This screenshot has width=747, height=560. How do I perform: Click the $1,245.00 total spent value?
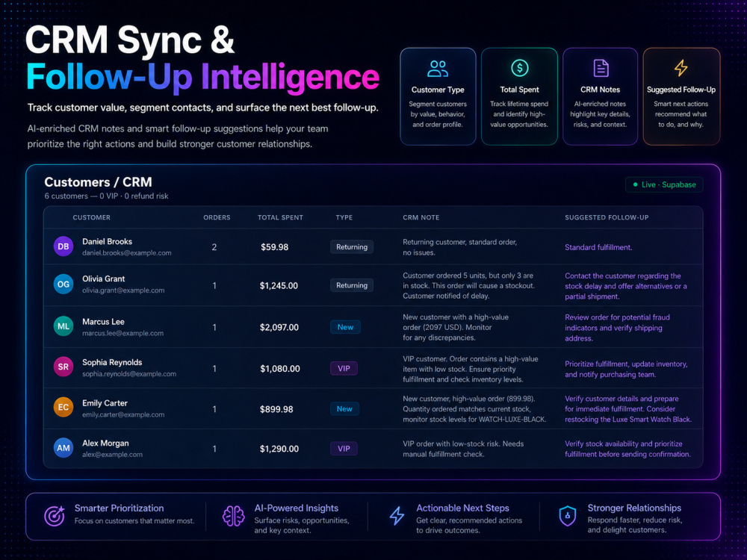(x=279, y=286)
